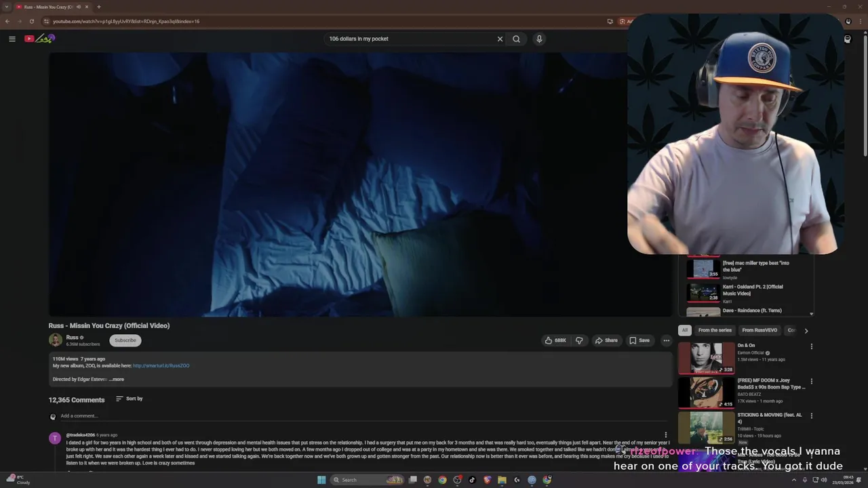Open TikTok from the taskbar
Viewport: 868px width, 488px height.
coord(472,480)
